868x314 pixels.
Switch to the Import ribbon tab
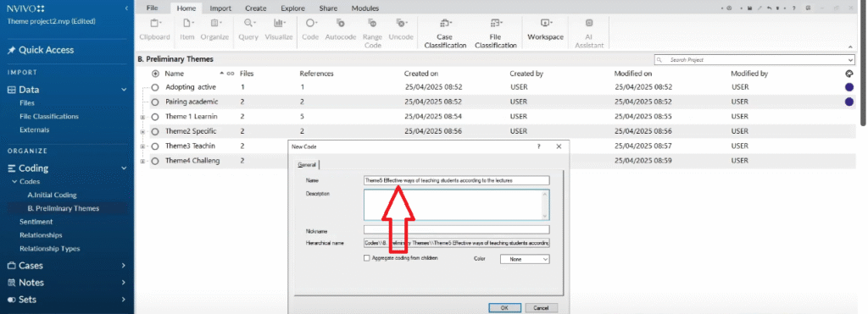click(220, 8)
